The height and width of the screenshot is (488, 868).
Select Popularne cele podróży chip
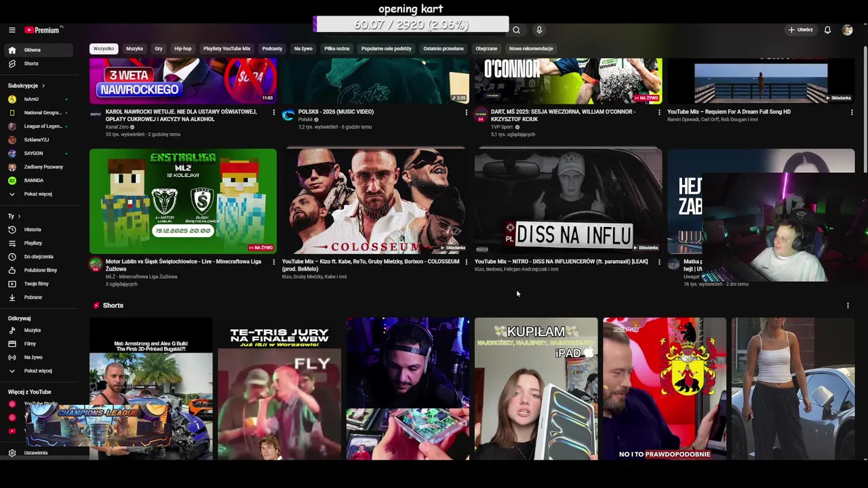pos(387,49)
